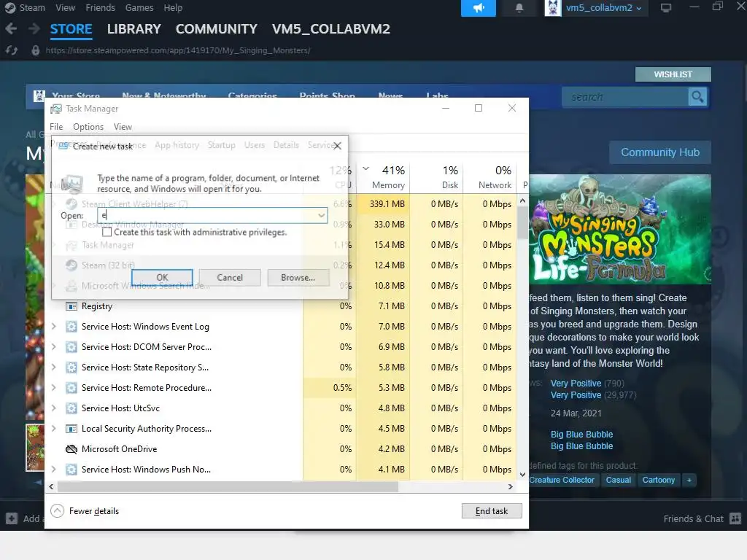Click Task Manager horizontal scrollbar thumb
Screen dimensions: 747x560
pyautogui.click(x=228, y=486)
